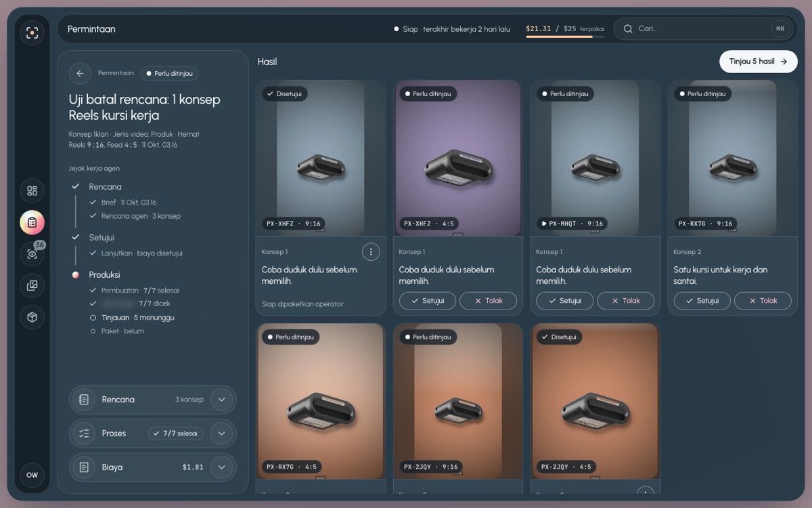812x508 pixels.
Task: Click the Biaya panel receipt icon
Action: (84, 467)
